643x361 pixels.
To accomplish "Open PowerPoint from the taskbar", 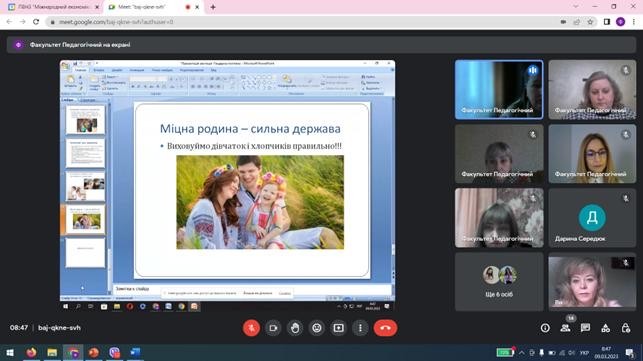I will click(x=94, y=352).
